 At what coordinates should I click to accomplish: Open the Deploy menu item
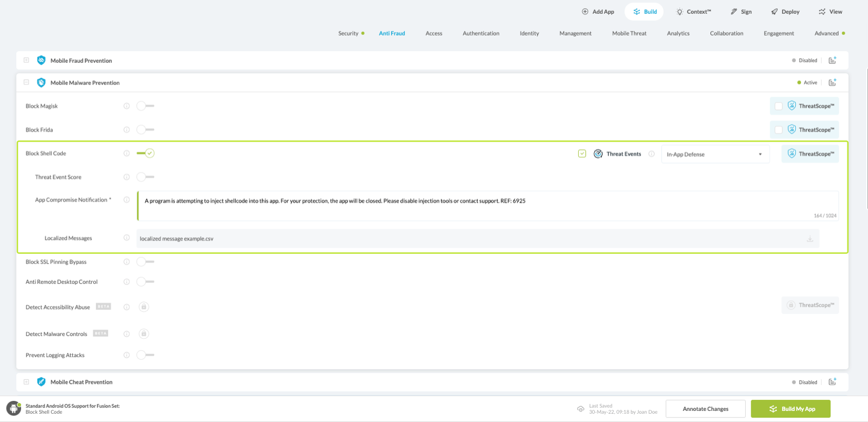click(784, 12)
